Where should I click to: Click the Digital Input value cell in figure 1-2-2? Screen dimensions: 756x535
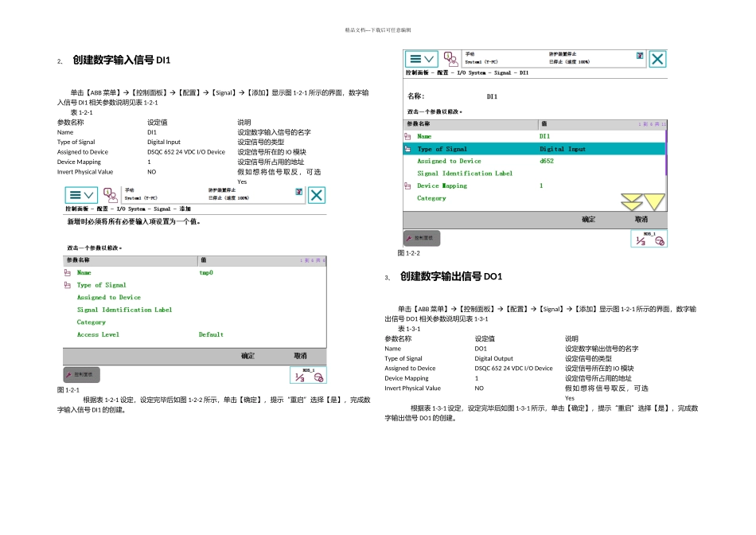click(x=562, y=149)
